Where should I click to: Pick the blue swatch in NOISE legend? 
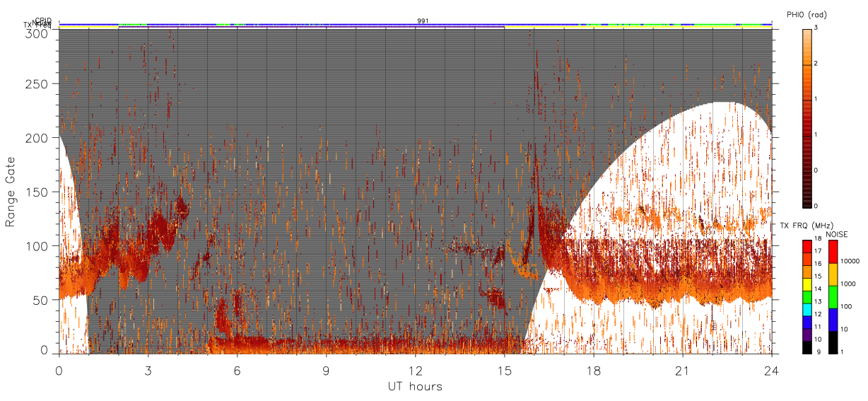834,320
